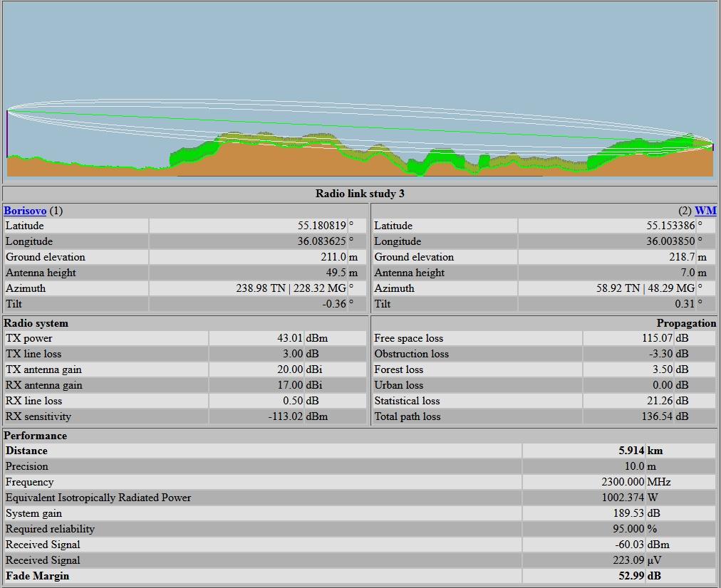Image resolution: width=721 pixels, height=588 pixels.
Task: Select the Received Signal value -60.03 dBm
Action: (628, 545)
